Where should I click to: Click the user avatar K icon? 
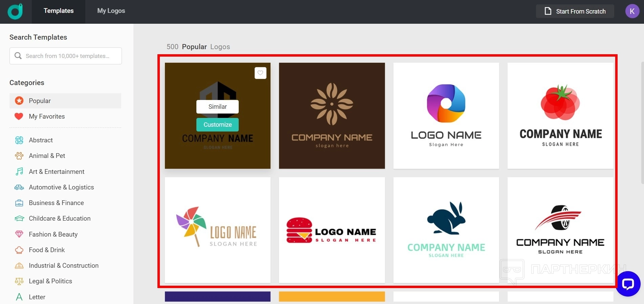point(632,11)
